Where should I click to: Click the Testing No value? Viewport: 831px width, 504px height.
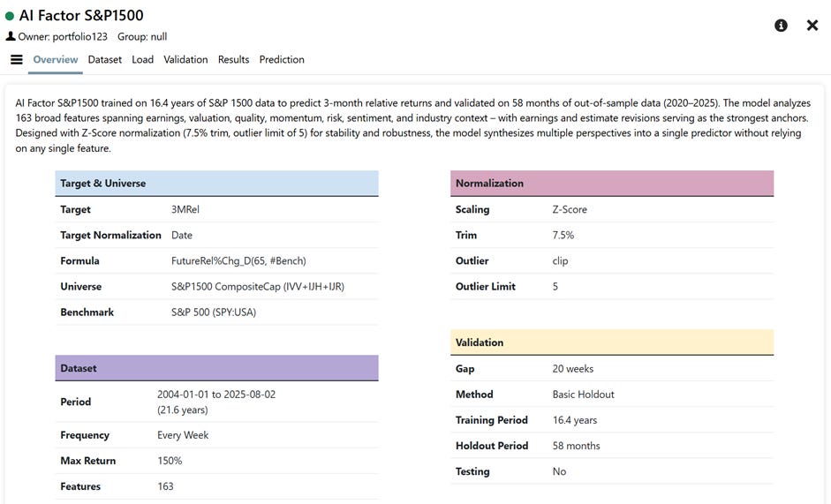coord(559,471)
